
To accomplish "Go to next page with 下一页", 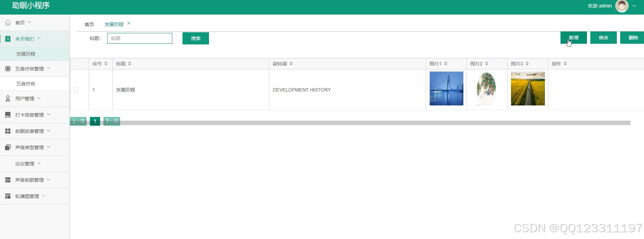I will pyautogui.click(x=112, y=121).
